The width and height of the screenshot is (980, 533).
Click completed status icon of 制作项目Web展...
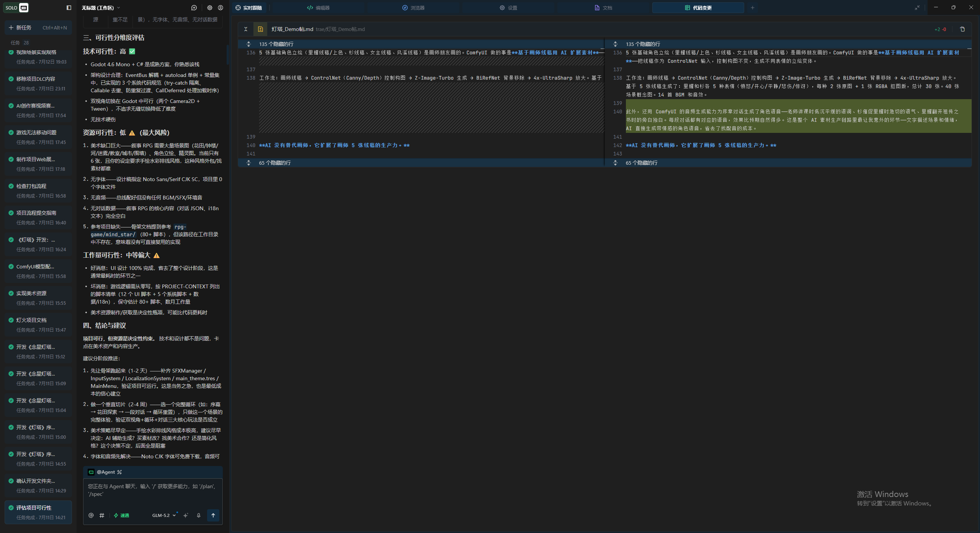[x=11, y=159]
